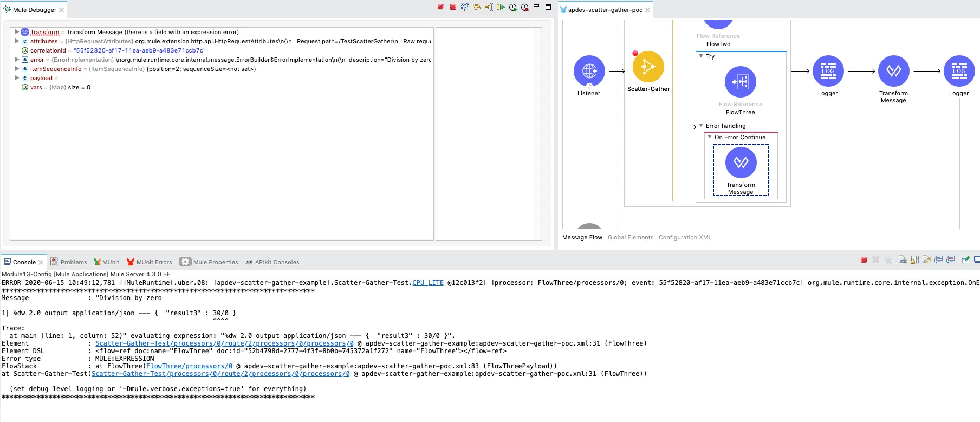Click the Run to processor icon

pyautogui.click(x=489, y=7)
